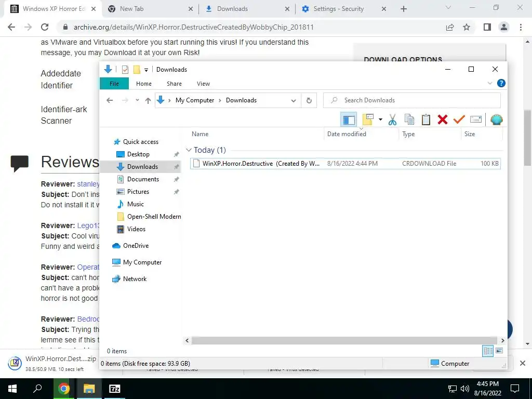Expand the Explorer ribbon chevron

489,83
